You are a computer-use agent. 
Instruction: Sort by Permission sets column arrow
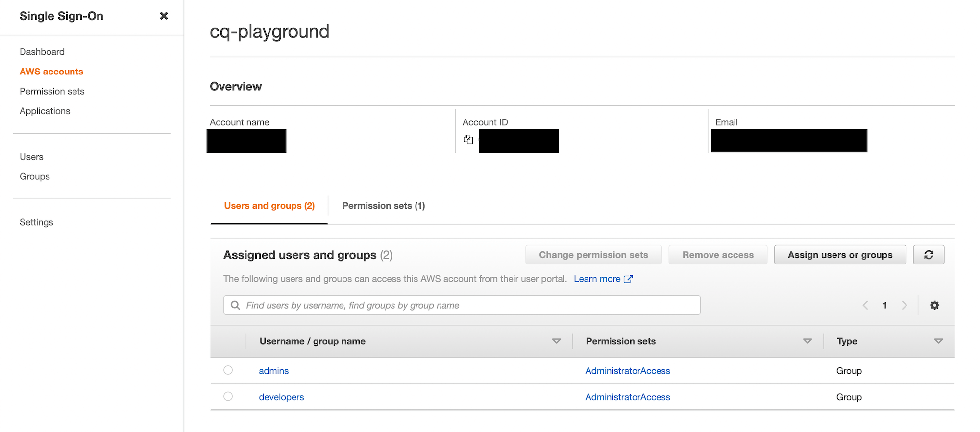tap(808, 341)
